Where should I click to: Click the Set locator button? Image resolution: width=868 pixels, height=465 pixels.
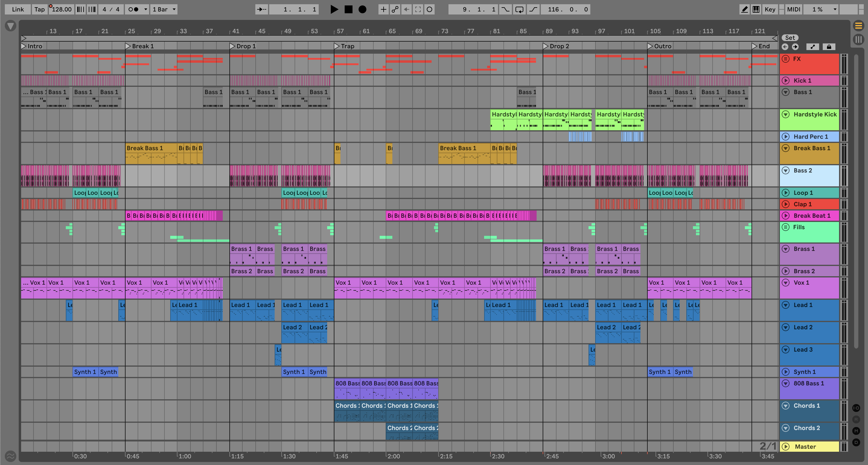click(790, 38)
